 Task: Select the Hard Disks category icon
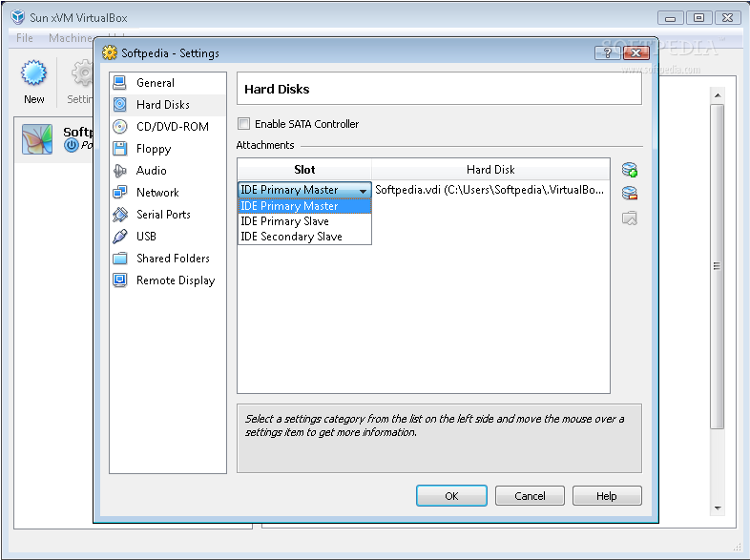click(x=119, y=104)
